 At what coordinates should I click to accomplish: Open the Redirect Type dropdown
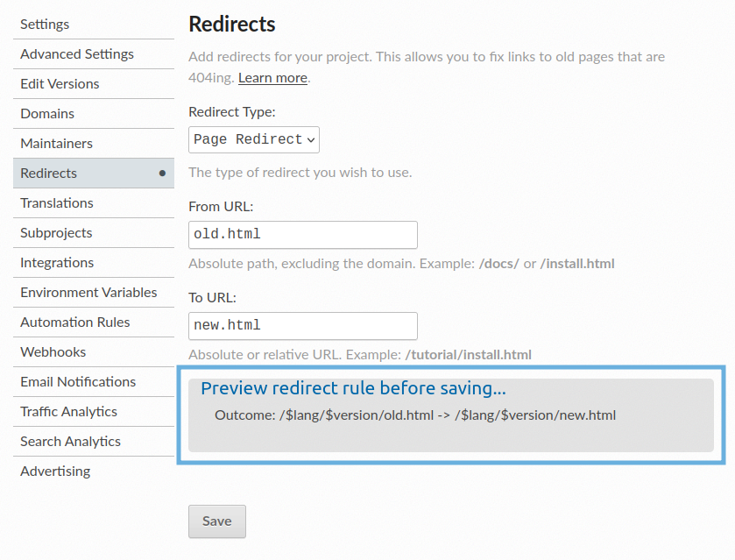pyautogui.click(x=253, y=139)
